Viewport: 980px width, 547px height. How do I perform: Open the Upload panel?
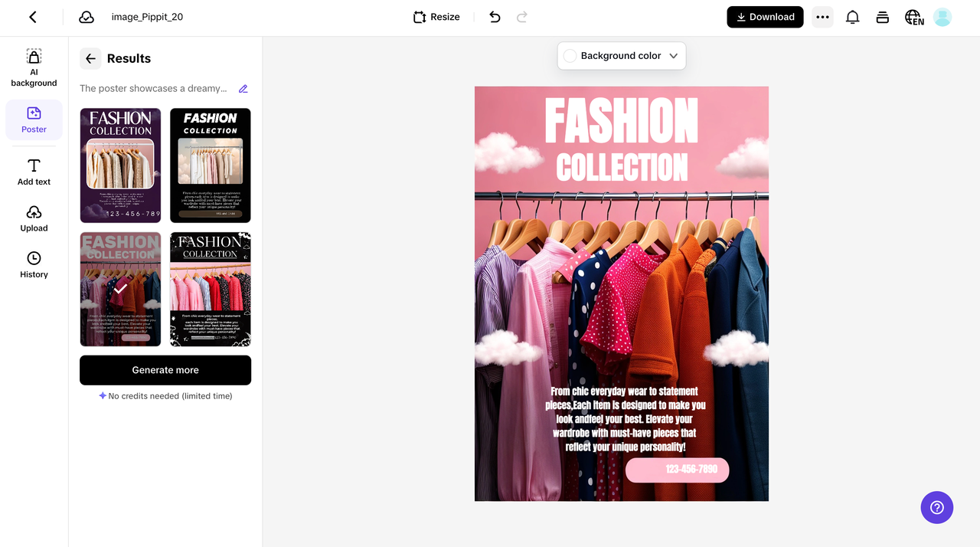(34, 218)
